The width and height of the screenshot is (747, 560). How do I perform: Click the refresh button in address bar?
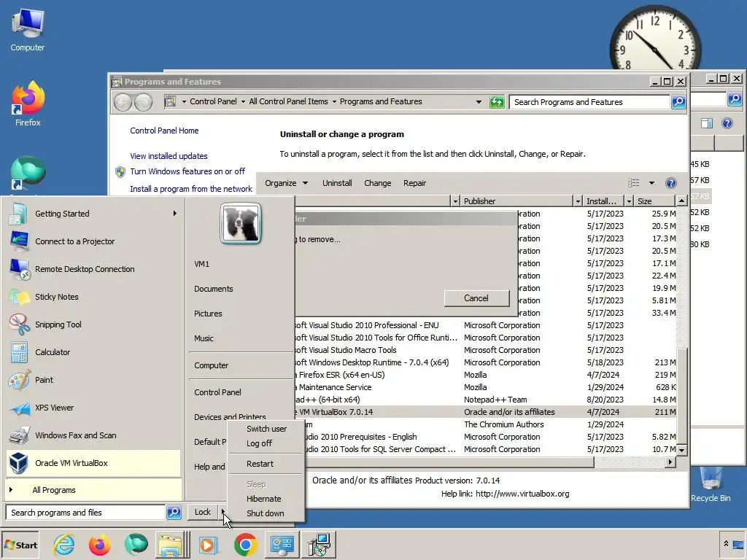496,101
